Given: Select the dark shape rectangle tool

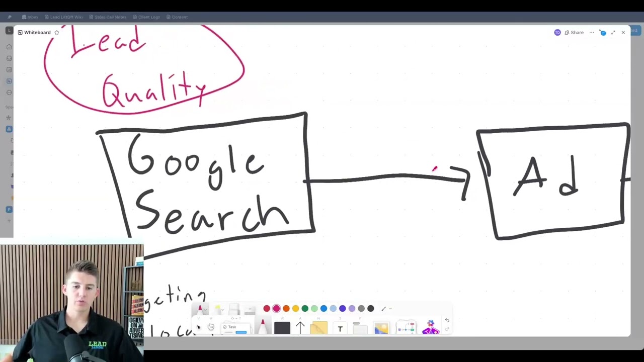Looking at the screenshot, I should (282, 328).
